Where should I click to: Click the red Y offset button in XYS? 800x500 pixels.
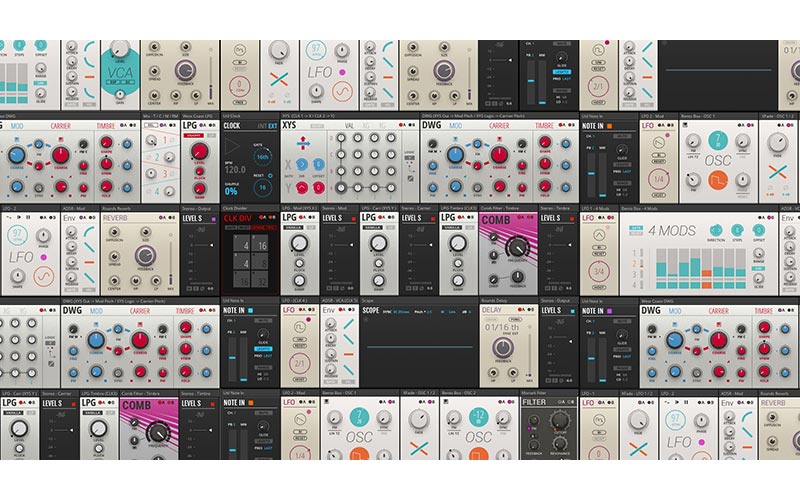click(x=318, y=187)
